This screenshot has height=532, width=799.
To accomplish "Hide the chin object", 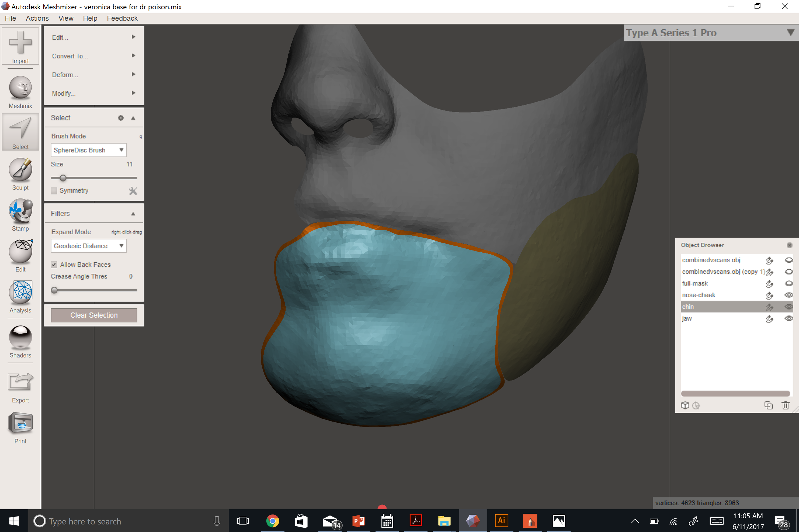I will tap(789, 306).
